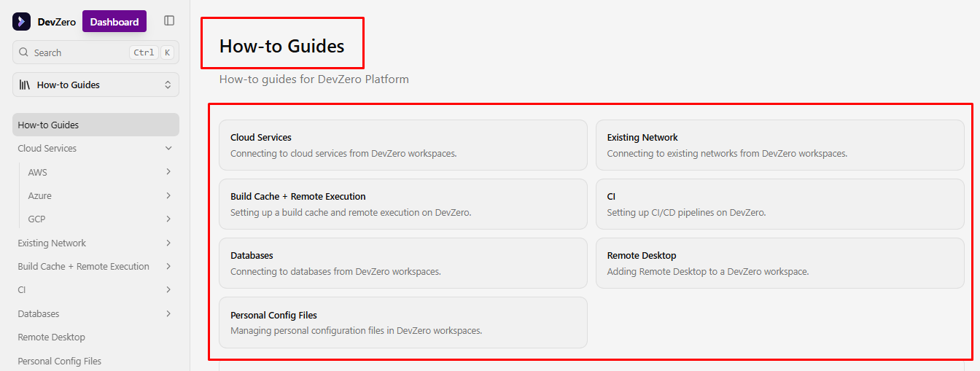Open the Build Cache + Remote Execution card

(403, 204)
